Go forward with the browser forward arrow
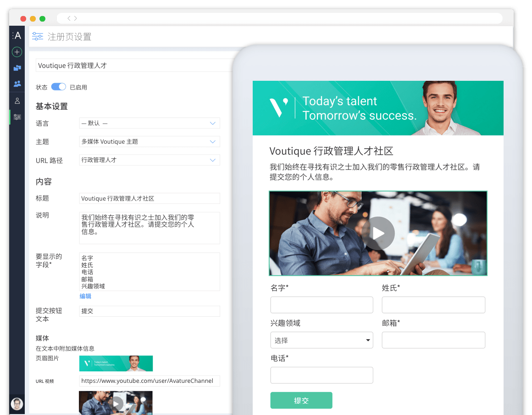Viewport: 532px width, 415px height. point(75,18)
